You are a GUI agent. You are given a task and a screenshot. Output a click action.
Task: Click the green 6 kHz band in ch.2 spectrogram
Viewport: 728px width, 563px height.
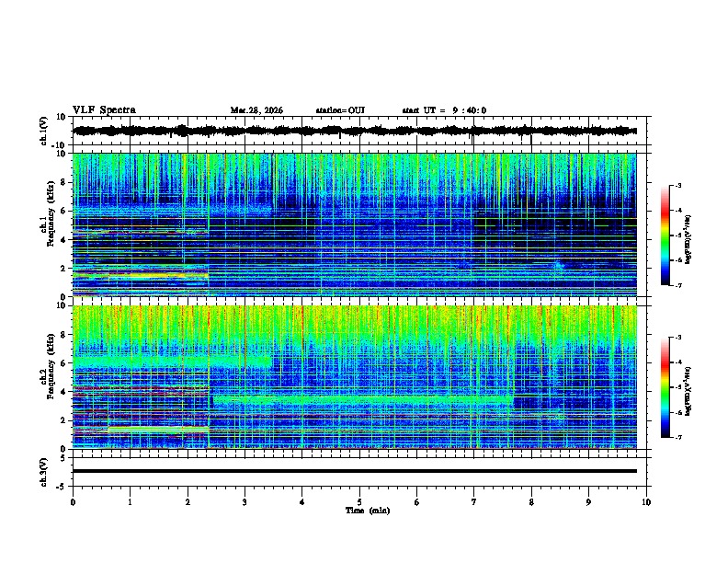(172, 362)
